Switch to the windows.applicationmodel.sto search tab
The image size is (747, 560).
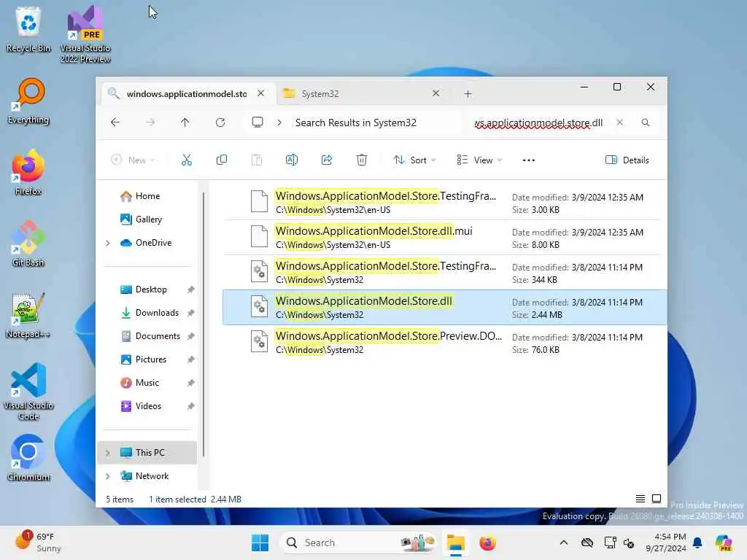186,94
